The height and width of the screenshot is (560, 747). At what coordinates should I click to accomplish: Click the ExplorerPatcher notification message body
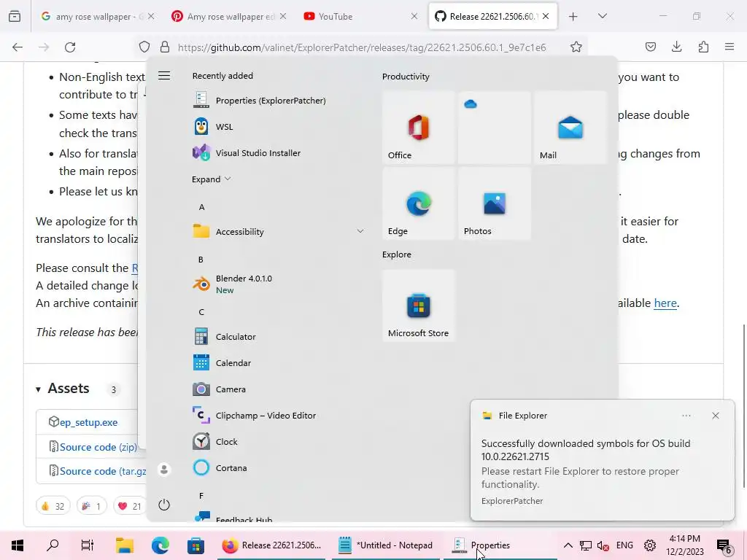(586, 463)
